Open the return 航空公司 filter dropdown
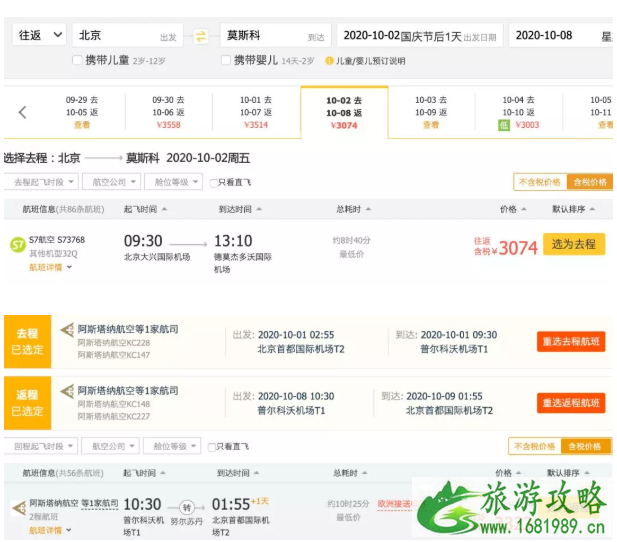 110,446
